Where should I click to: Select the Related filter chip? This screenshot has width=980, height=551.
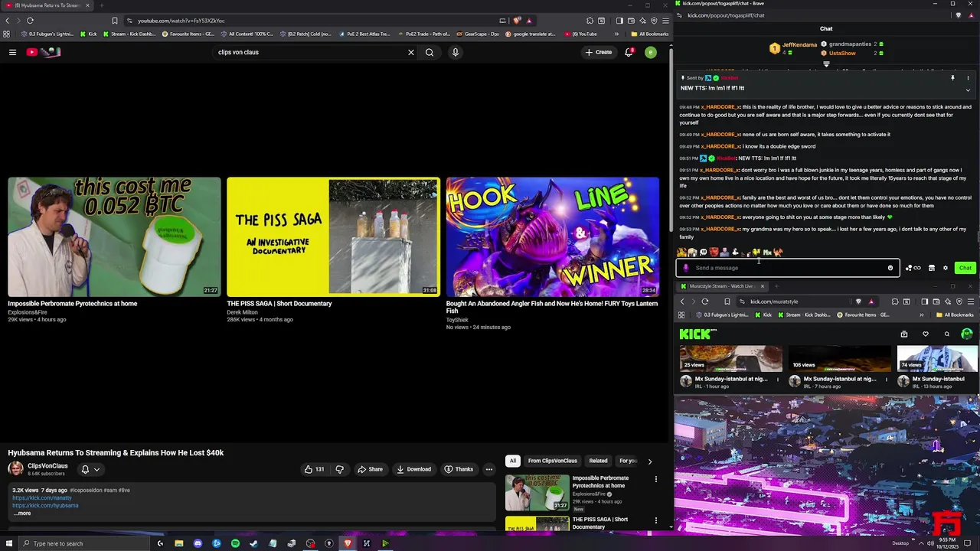(598, 461)
